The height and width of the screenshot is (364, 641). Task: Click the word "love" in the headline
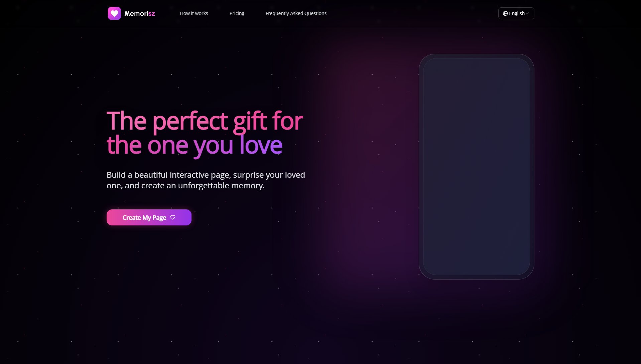(261, 145)
